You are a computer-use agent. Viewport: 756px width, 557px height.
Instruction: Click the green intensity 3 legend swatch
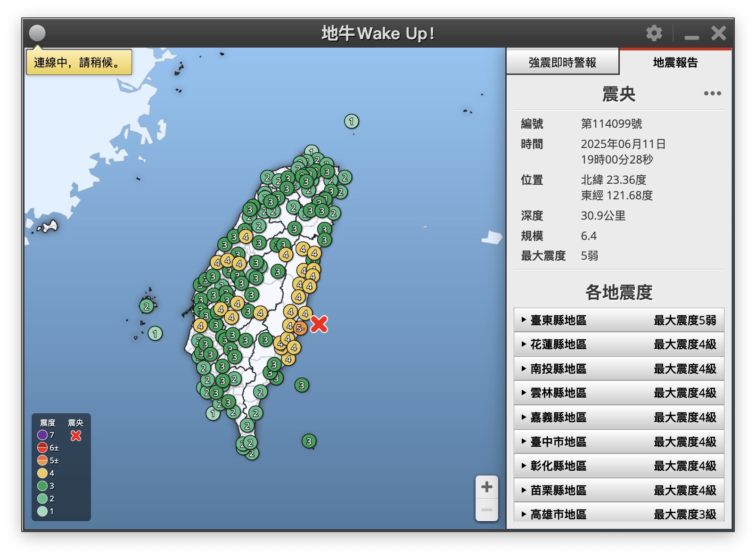point(42,485)
